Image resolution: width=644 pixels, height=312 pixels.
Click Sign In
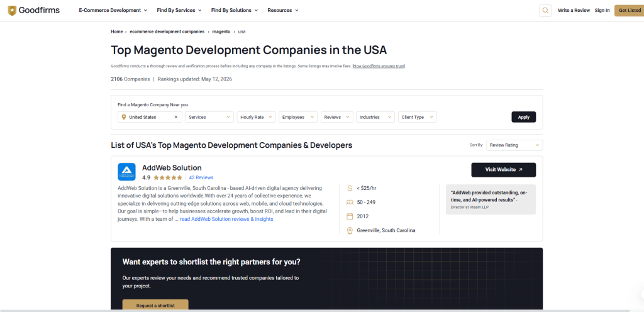pos(602,10)
